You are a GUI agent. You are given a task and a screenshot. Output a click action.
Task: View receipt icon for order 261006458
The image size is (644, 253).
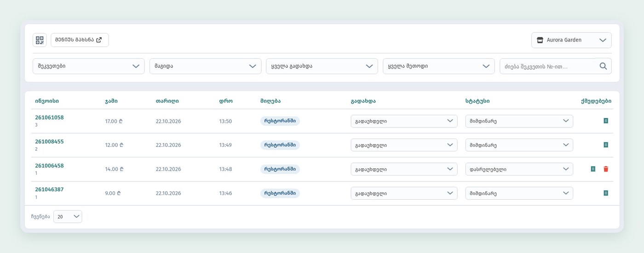pos(593,169)
